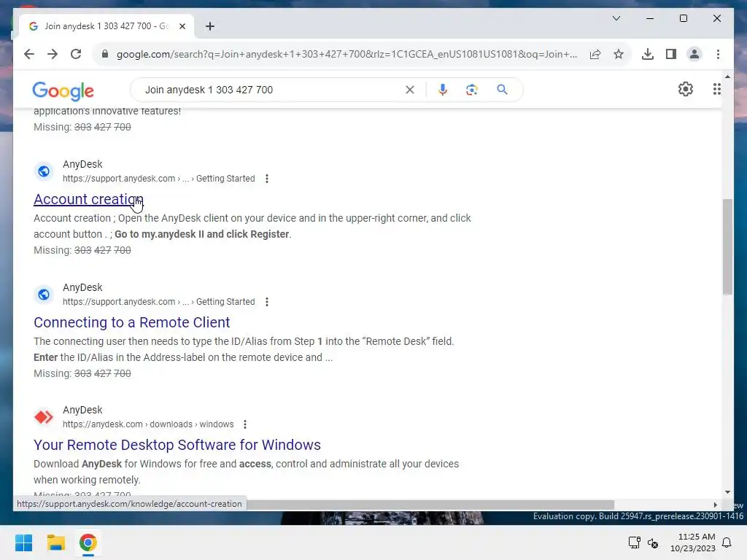
Task: Click support.anydesk.com URL above Connecting to a Remote Client
Action: (x=158, y=302)
